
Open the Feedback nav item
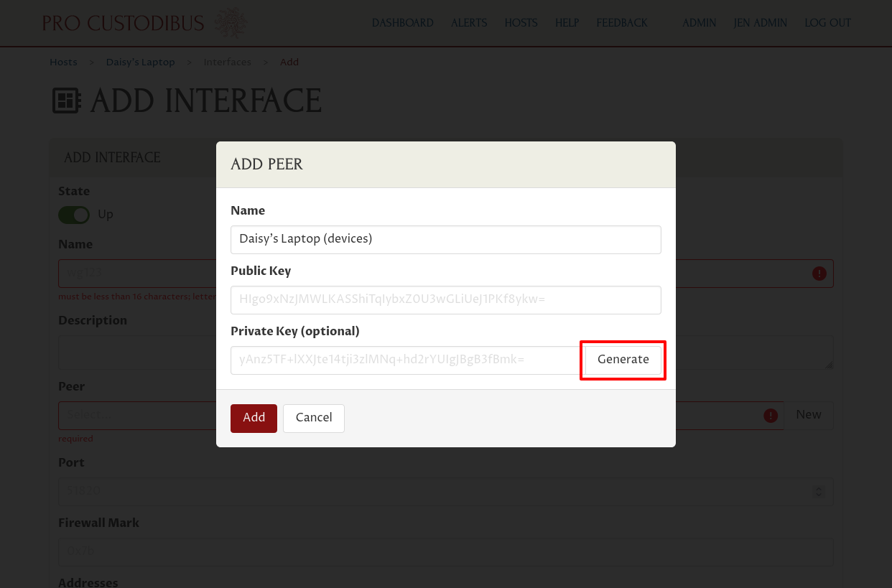[622, 23]
